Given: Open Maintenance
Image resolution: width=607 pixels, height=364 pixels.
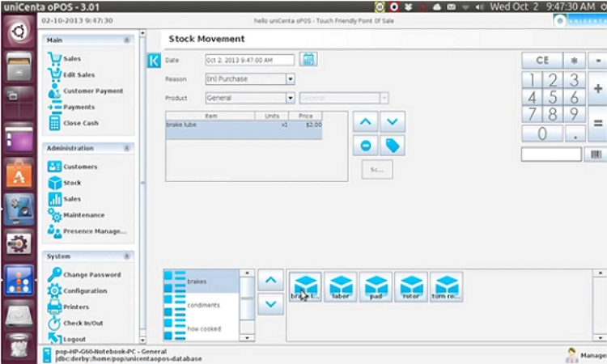Looking at the screenshot, I should pyautogui.click(x=76, y=214).
